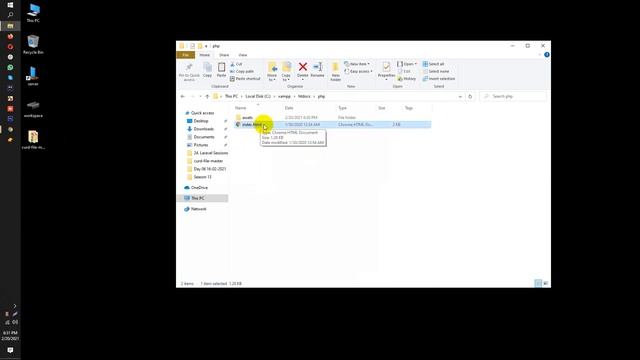Select Desktop in navigation pane
The height and width of the screenshot is (360, 640).
tap(200, 121)
